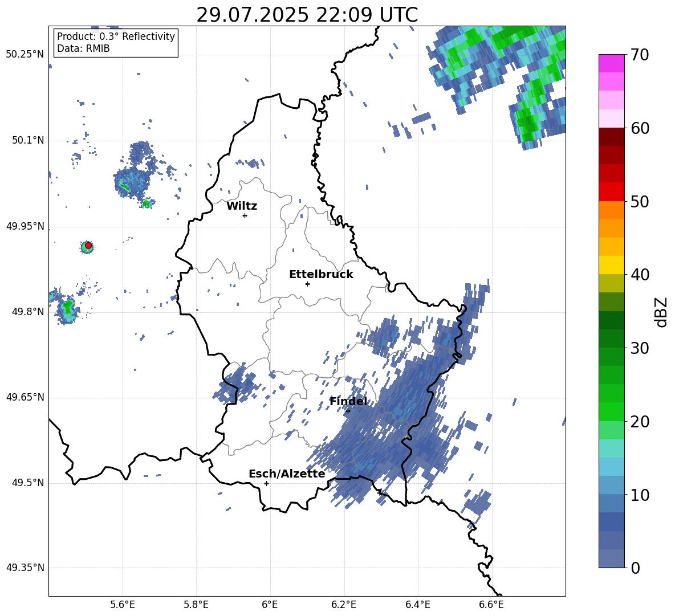Click the Wiltz station label
This screenshot has width=675, height=616.
[242, 206]
